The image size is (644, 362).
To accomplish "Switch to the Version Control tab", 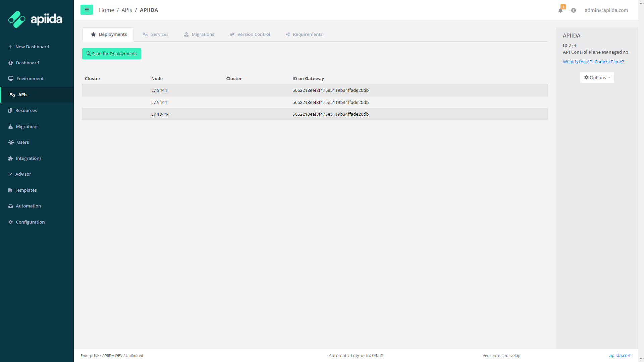I will coord(250,34).
